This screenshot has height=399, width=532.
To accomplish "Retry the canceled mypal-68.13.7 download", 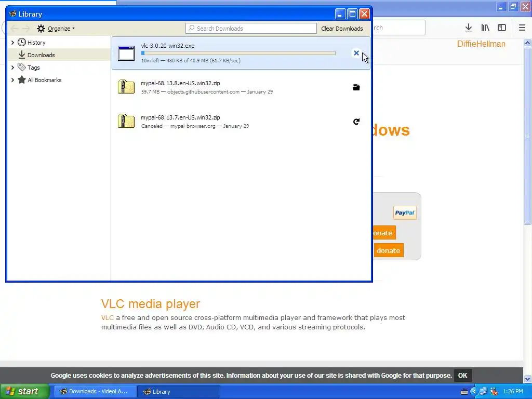I will pos(356,122).
